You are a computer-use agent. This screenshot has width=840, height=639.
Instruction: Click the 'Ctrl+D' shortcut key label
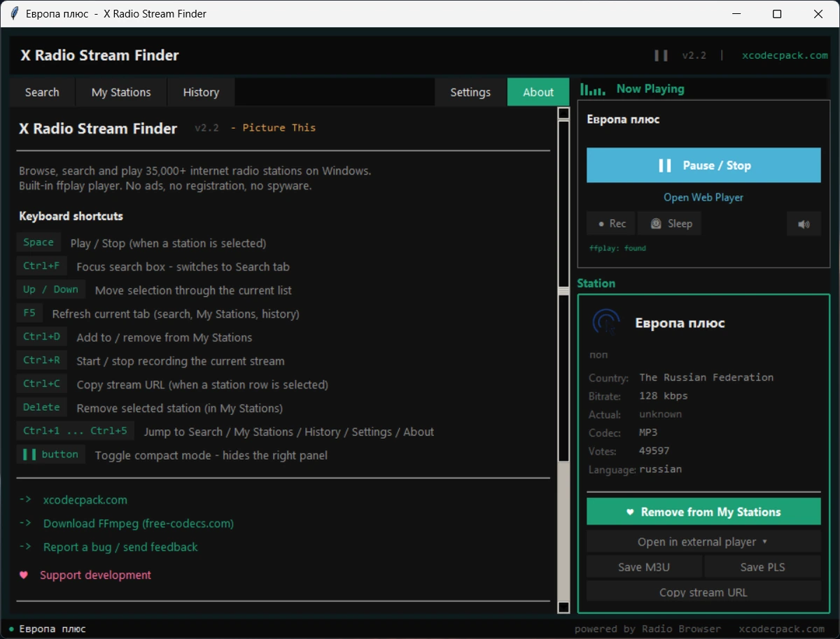(41, 337)
